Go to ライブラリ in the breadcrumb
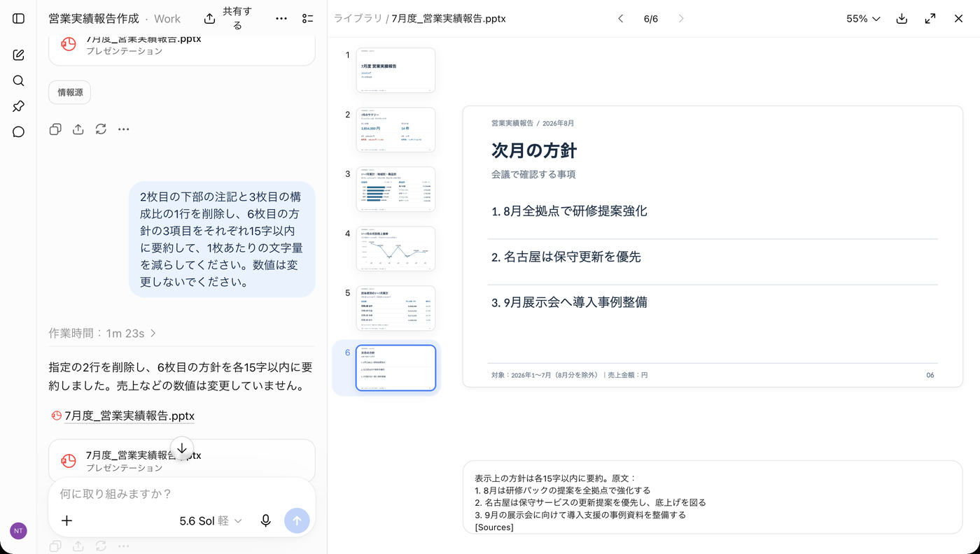This screenshot has height=554, width=980. [358, 19]
